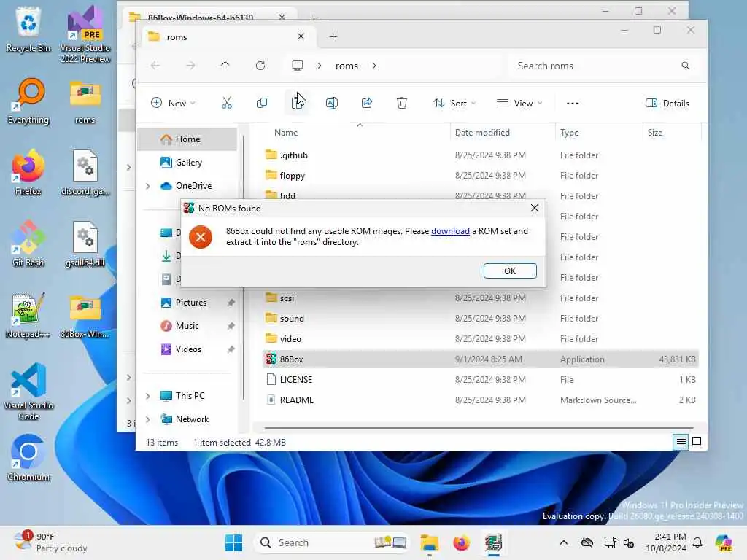Open Recycle Bin desktop icon
This screenshot has width=747, height=560.
[28, 29]
